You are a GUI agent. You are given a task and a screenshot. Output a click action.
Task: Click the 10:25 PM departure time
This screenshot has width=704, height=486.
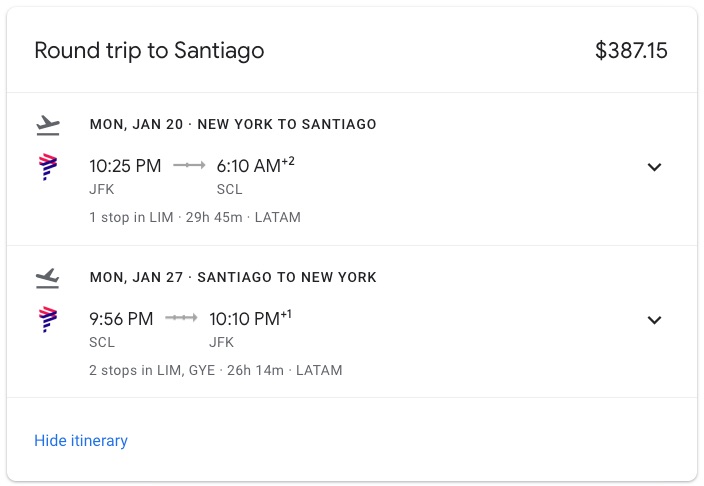click(x=125, y=166)
